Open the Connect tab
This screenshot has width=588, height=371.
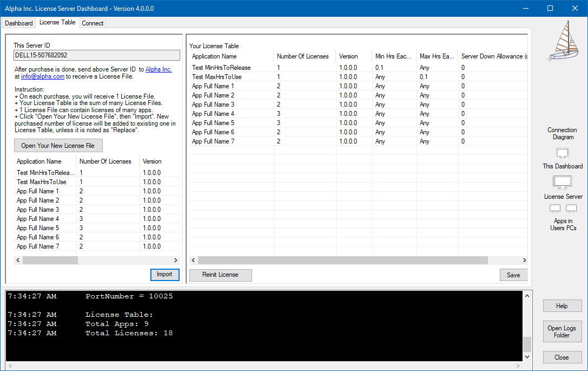[93, 23]
